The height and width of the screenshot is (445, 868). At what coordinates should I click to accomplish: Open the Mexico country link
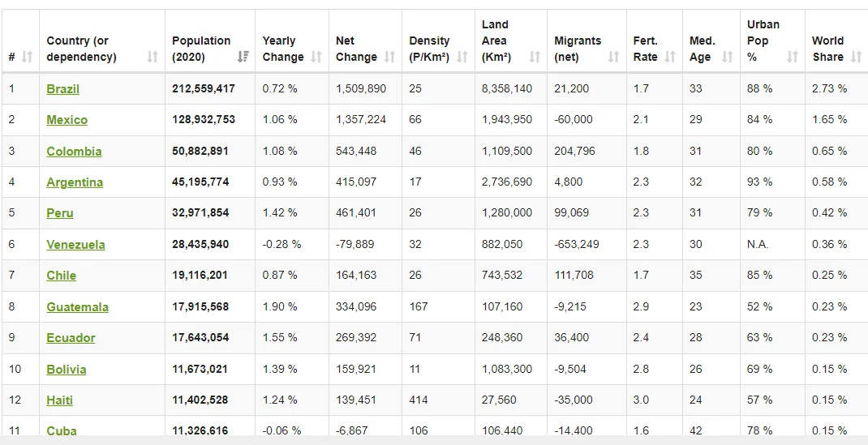pyautogui.click(x=67, y=120)
